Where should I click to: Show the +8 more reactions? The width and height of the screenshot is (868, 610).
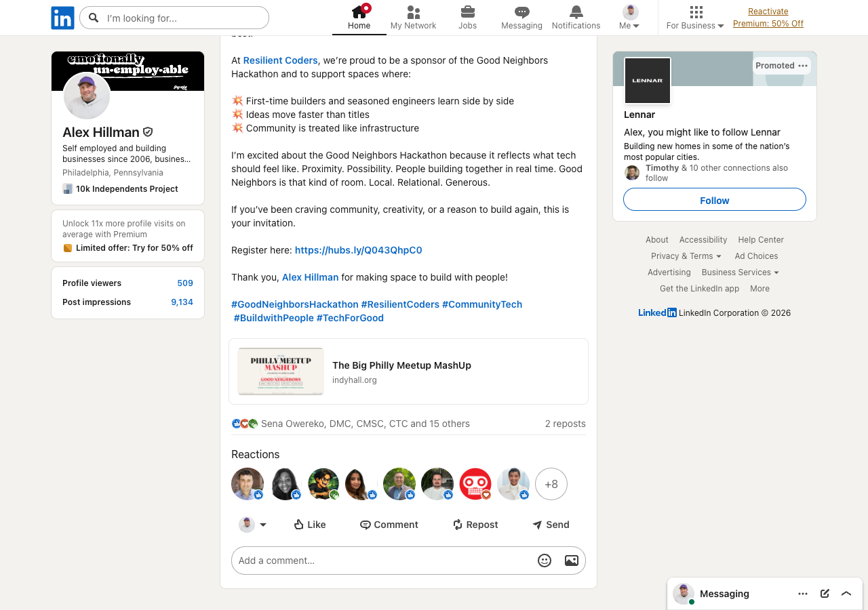pyautogui.click(x=551, y=484)
